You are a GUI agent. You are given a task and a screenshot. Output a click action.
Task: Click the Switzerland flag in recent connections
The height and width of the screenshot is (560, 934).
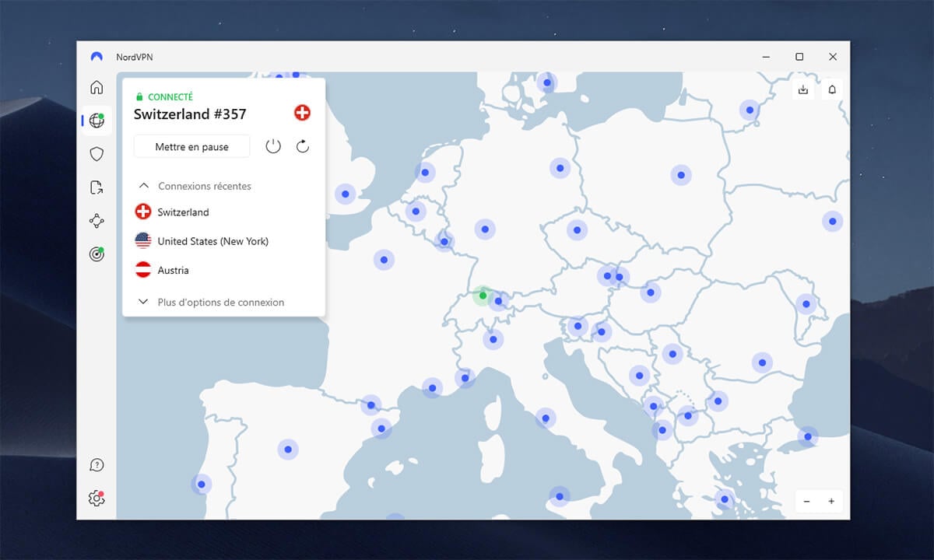[x=143, y=212]
